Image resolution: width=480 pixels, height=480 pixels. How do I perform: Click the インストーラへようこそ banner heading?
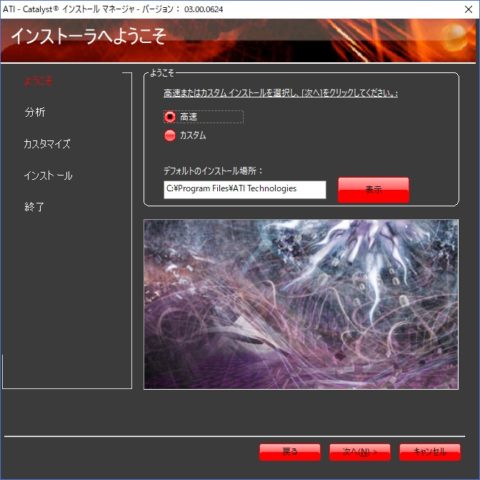click(88, 36)
